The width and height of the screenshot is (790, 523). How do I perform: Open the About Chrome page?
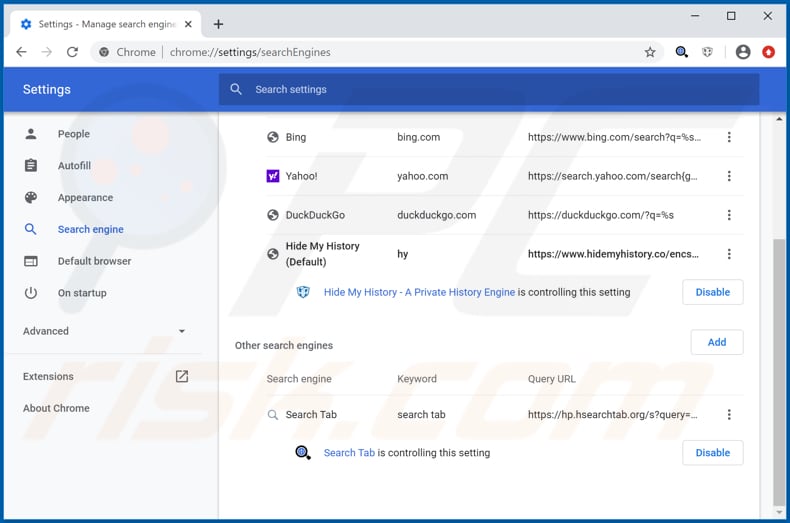click(x=56, y=408)
